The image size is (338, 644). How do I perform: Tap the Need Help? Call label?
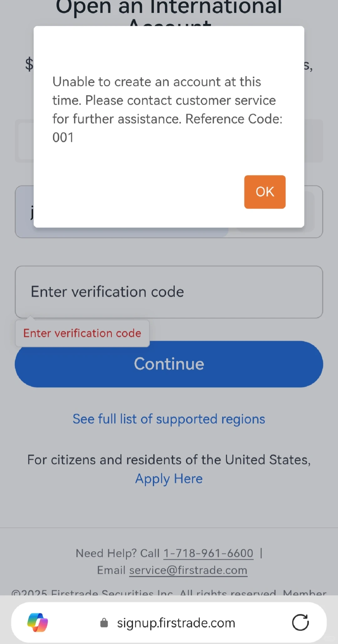118,553
